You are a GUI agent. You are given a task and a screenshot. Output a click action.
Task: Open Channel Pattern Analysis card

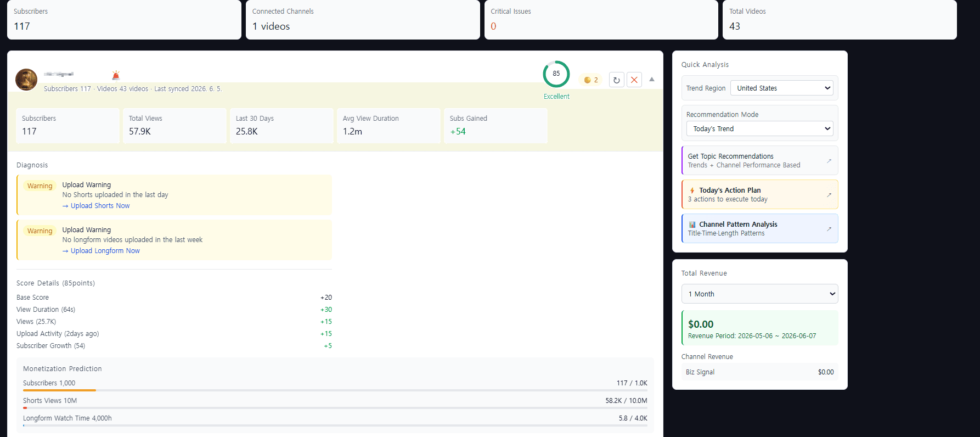coord(760,228)
